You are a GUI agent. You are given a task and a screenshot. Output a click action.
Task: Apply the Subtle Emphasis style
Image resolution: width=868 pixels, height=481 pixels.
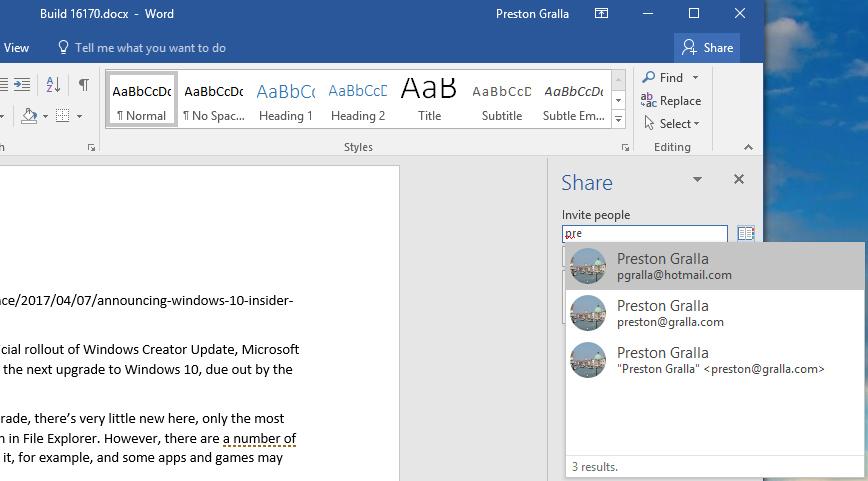click(574, 100)
